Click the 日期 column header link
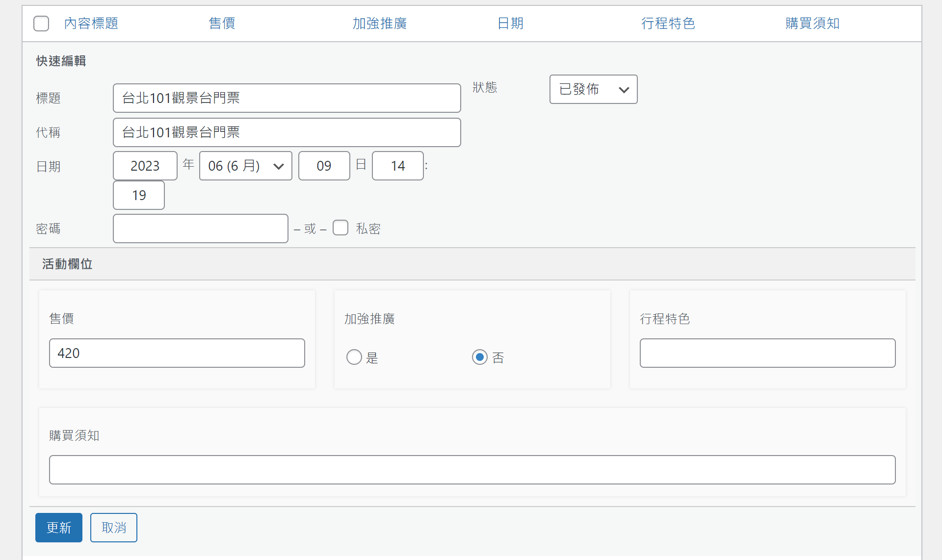942x560 pixels. point(510,24)
